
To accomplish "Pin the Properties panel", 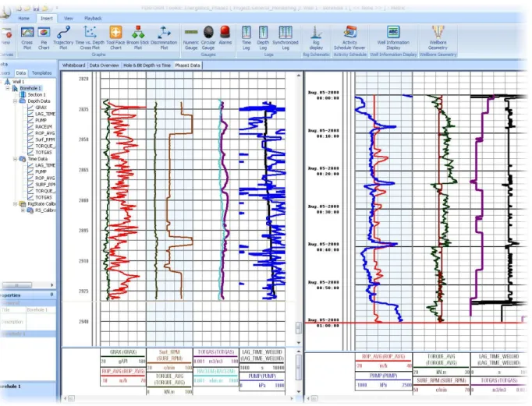I will [51, 295].
